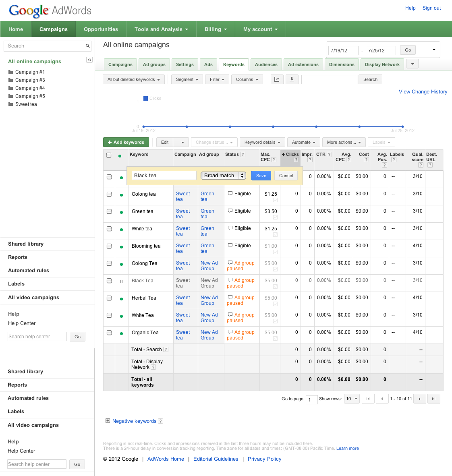The height and width of the screenshot is (476, 452).
Task: Select the Sweet tea campaign folder
Action: (23, 104)
